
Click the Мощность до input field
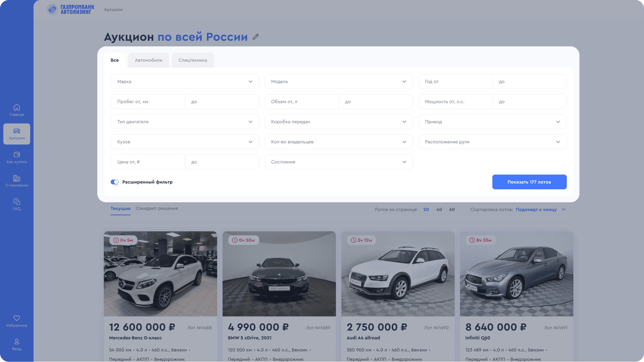[529, 102]
